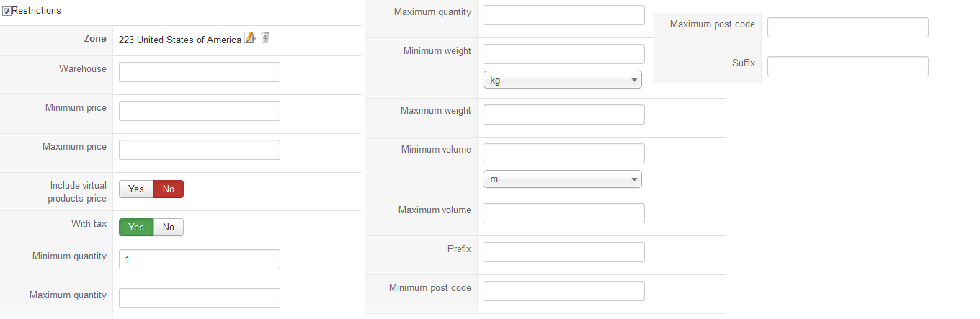The width and height of the screenshot is (980, 319).
Task: Click No for Include virtual products price
Action: coord(169,189)
